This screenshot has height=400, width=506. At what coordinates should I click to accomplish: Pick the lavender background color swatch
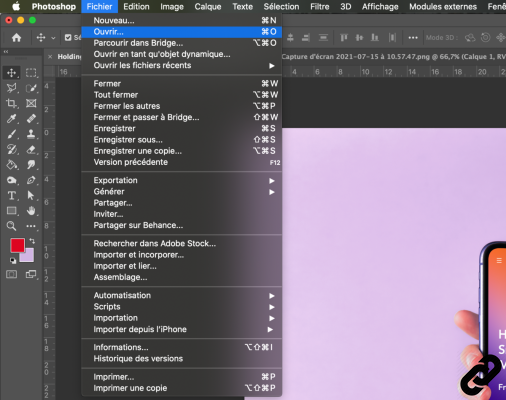click(x=29, y=257)
